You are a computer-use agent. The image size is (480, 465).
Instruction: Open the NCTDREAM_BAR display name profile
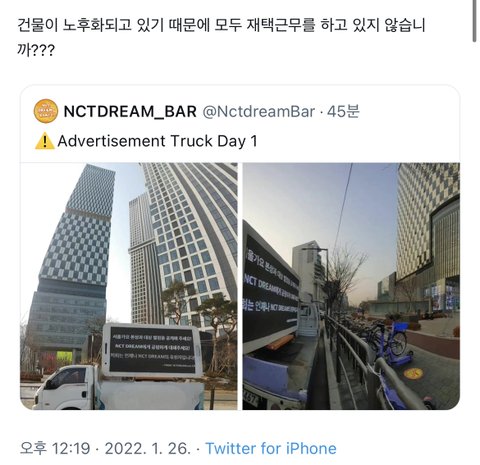(130, 111)
